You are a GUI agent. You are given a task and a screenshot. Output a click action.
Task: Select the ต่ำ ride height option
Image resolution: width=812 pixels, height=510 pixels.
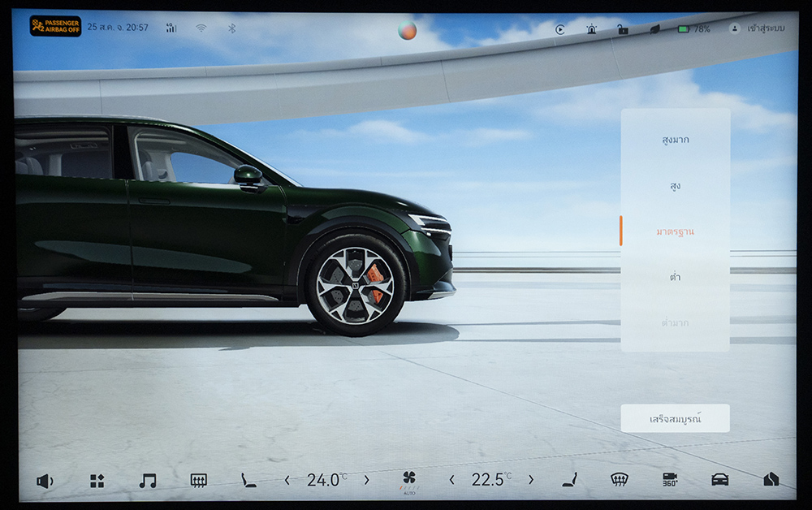(675, 277)
